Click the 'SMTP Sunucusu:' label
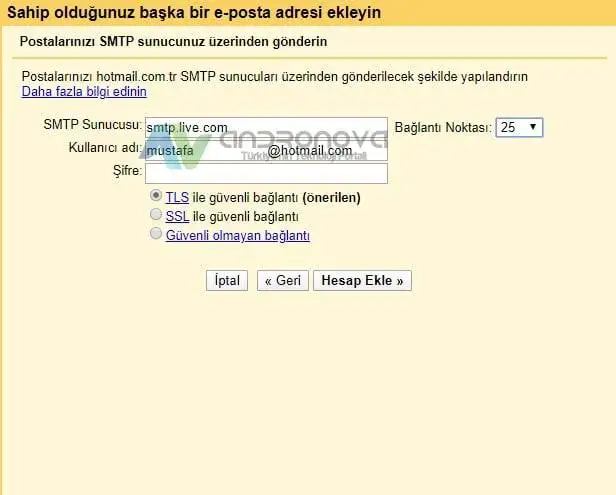616x495 pixels. tap(92, 125)
